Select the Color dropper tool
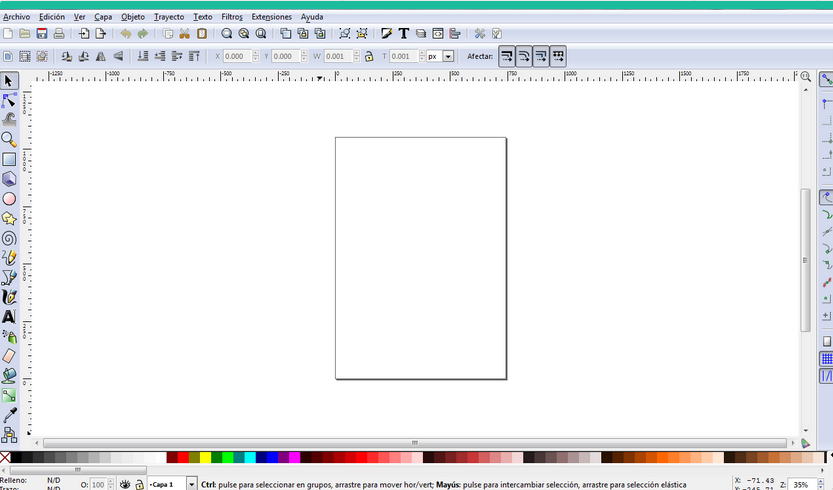 [x=9, y=414]
